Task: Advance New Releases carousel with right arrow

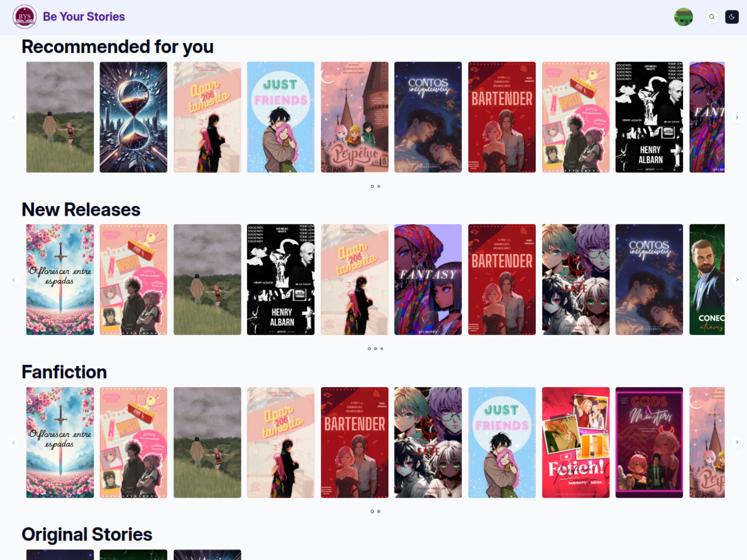Action: [x=737, y=280]
